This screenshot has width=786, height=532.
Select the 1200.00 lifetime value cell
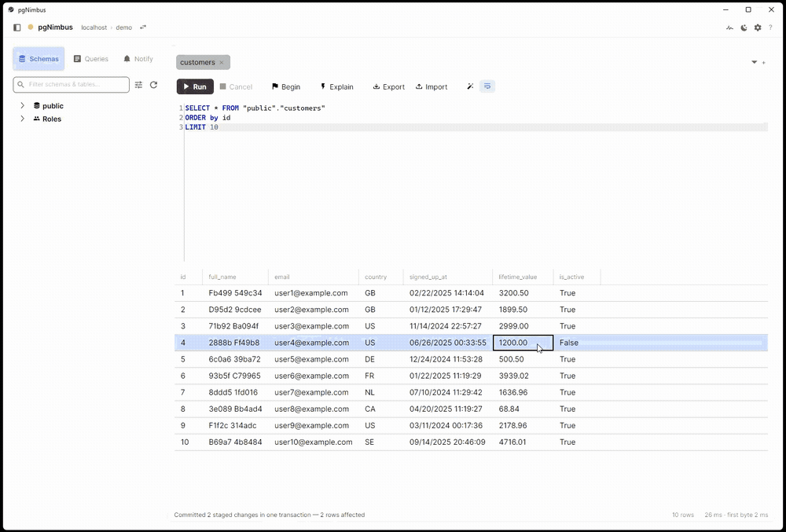pos(523,343)
